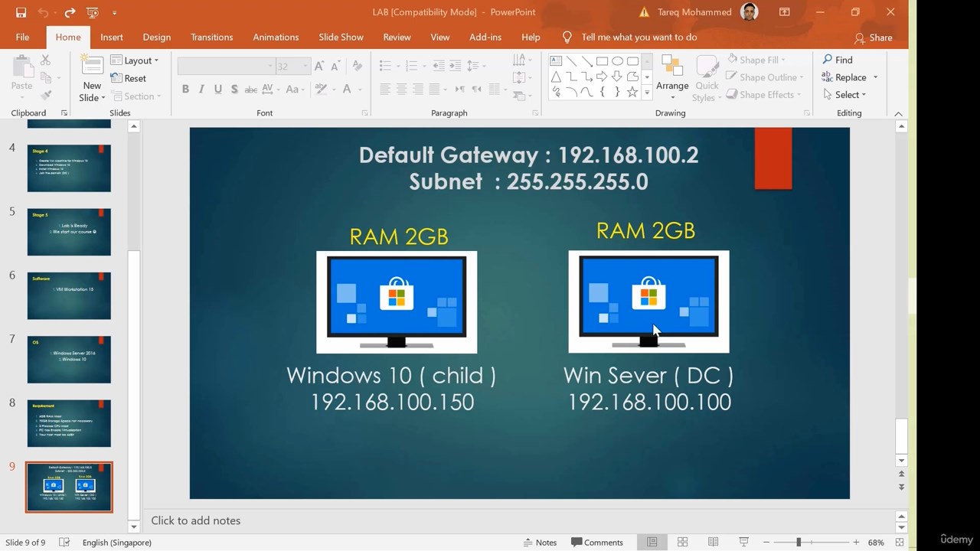Toggle Italic formatting
980x551 pixels.
click(x=201, y=90)
